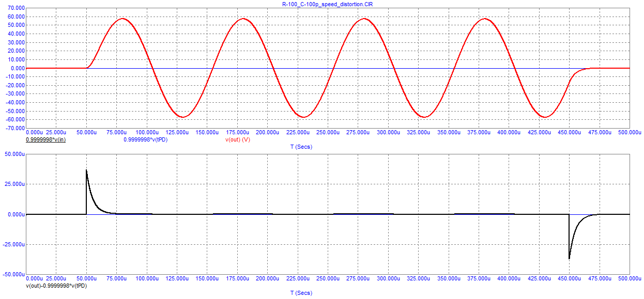Image resolution: width=644 pixels, height=299 pixels.
Task: Click the -60.000 y-axis value in upper plot
Action: coord(14,120)
